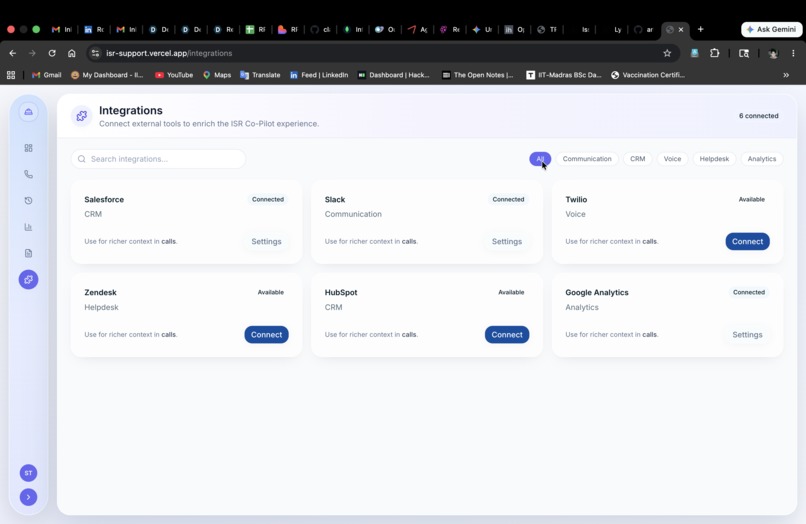806x524 pixels.
Task: Open the dashboard grid icon in sidebar
Action: 28,148
